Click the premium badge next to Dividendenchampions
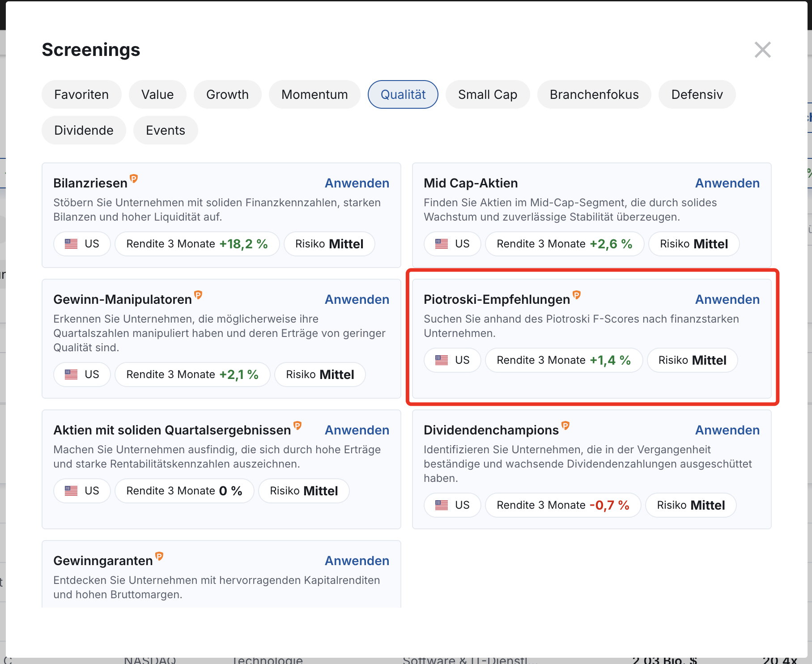The image size is (812, 664). pos(565,426)
